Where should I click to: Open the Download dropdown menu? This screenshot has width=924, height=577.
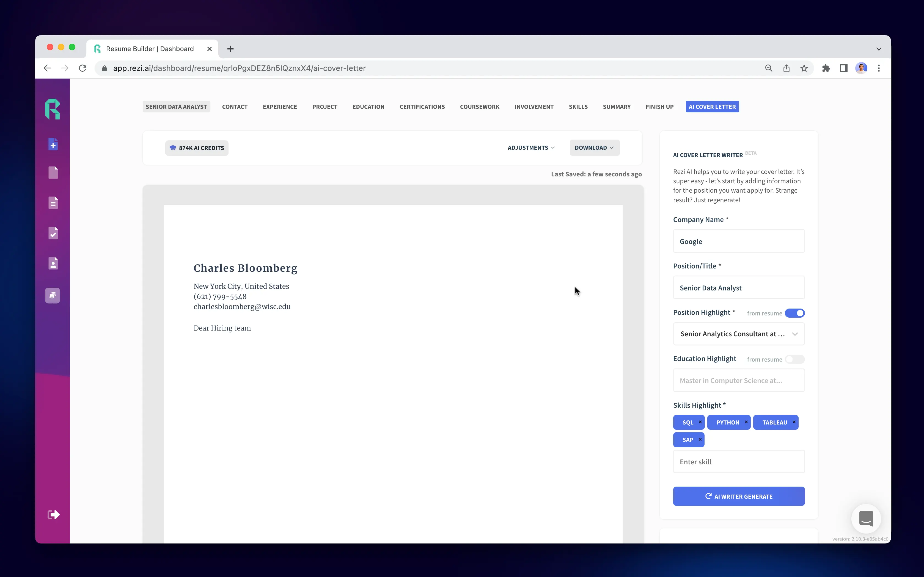tap(594, 148)
